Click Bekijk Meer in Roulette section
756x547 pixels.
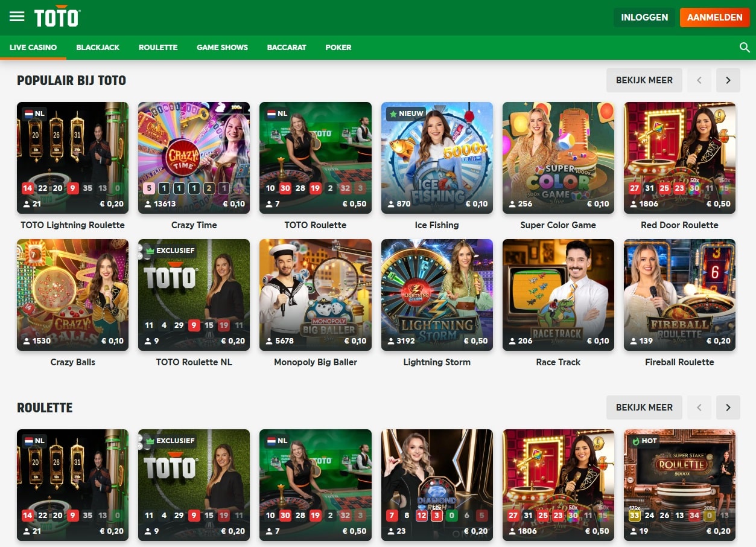point(644,408)
